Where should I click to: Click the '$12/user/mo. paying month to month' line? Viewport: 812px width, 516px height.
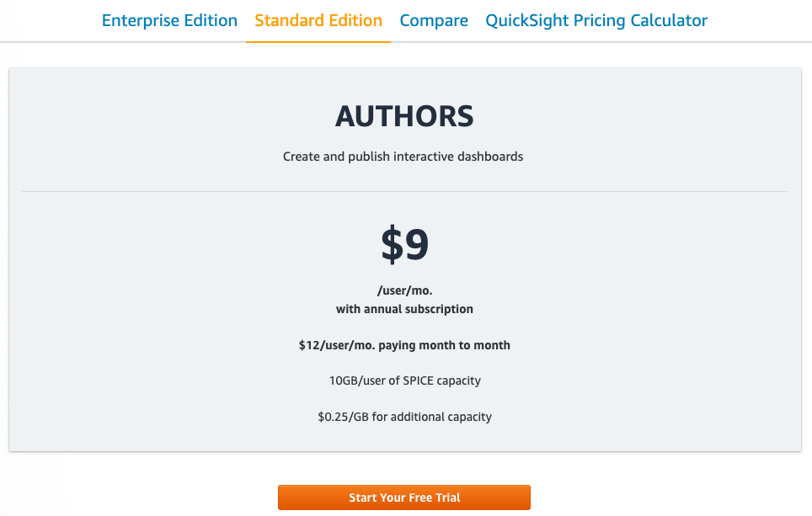click(x=404, y=345)
